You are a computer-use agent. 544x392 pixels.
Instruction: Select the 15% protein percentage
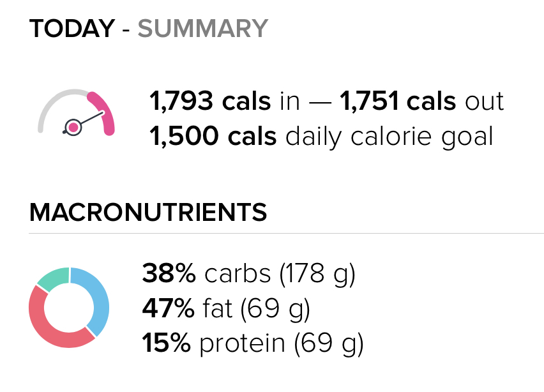166,343
